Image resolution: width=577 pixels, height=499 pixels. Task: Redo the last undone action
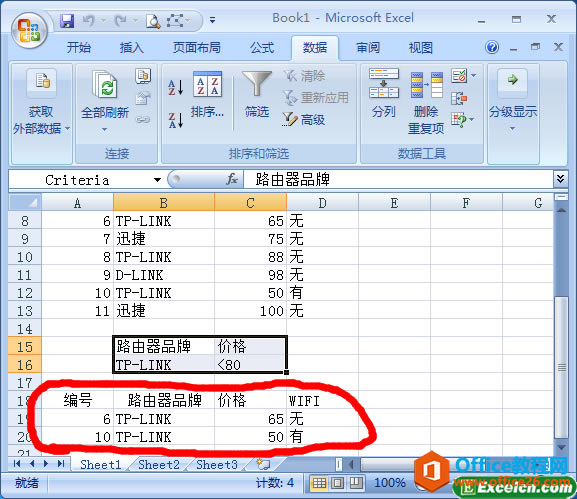click(x=120, y=21)
